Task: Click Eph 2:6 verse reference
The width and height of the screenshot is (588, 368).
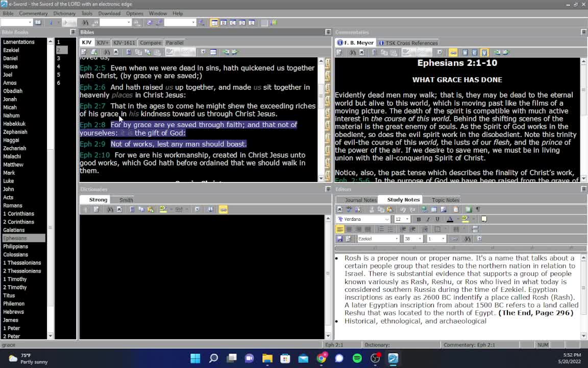Action: pyautogui.click(x=92, y=87)
